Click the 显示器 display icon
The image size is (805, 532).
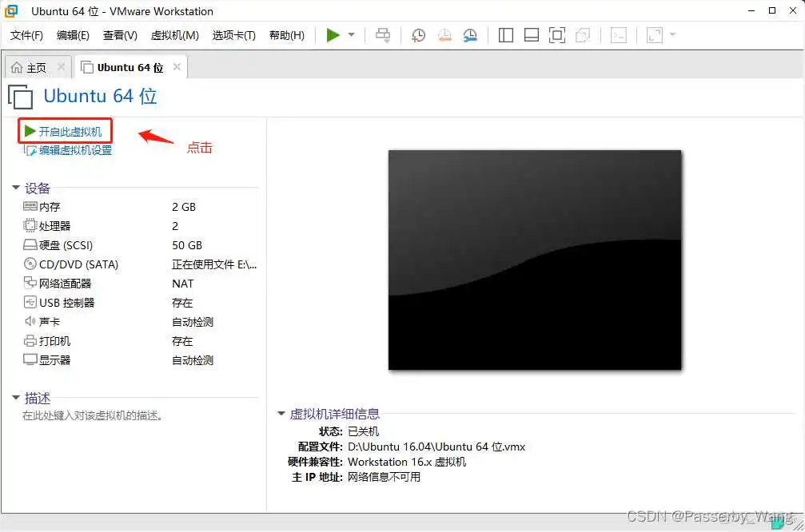pos(30,359)
